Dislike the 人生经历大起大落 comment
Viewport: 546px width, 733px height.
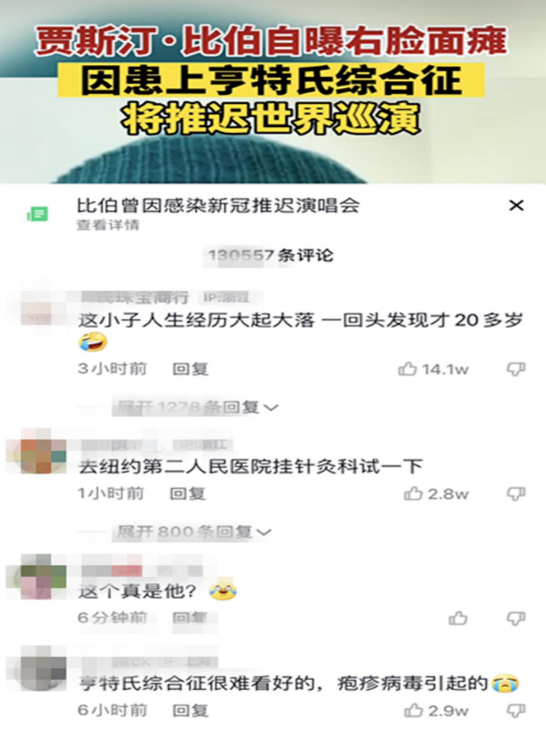[x=516, y=369]
